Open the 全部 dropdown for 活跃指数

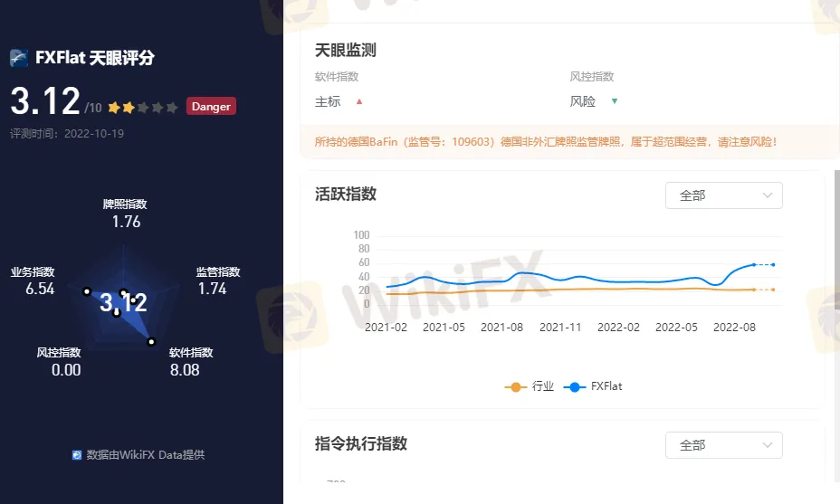tap(724, 195)
